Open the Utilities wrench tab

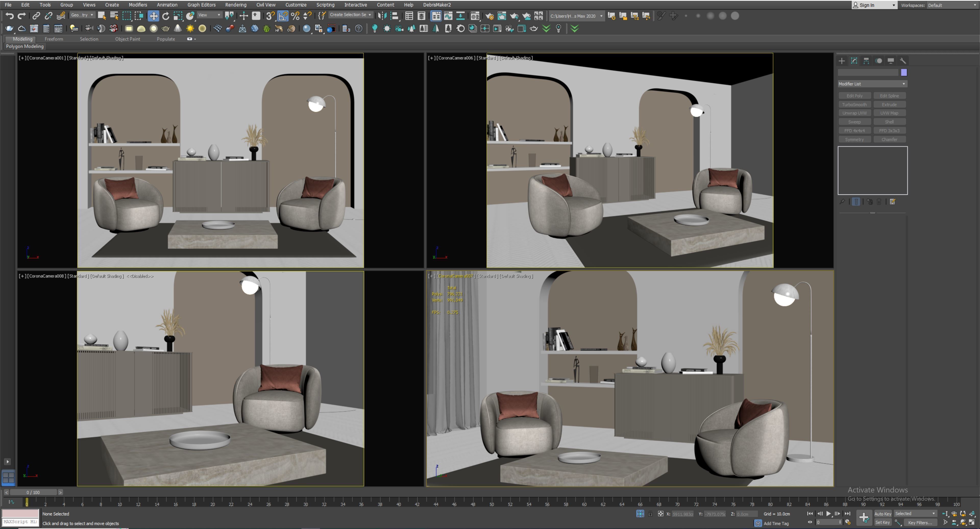point(903,61)
